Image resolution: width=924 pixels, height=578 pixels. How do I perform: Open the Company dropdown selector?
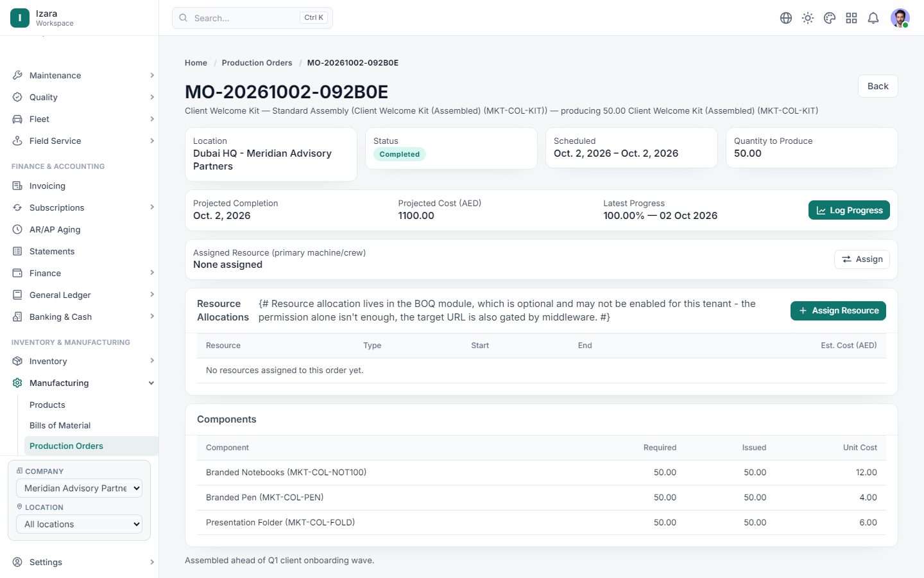point(79,488)
